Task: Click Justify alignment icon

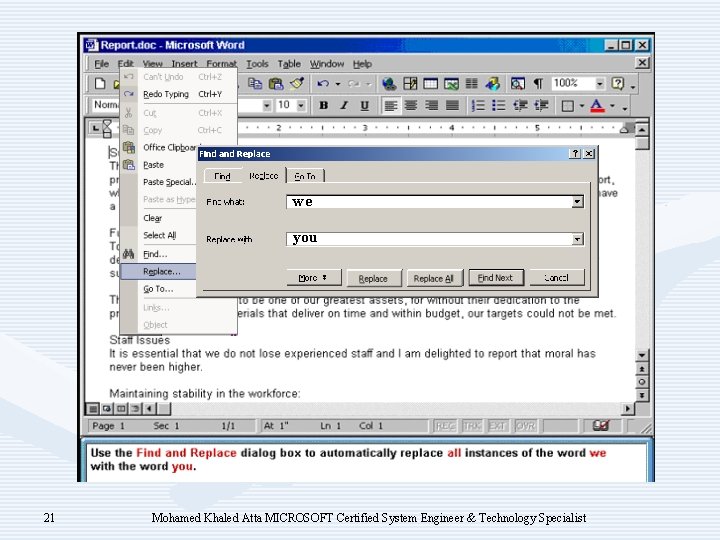Action: (x=452, y=106)
